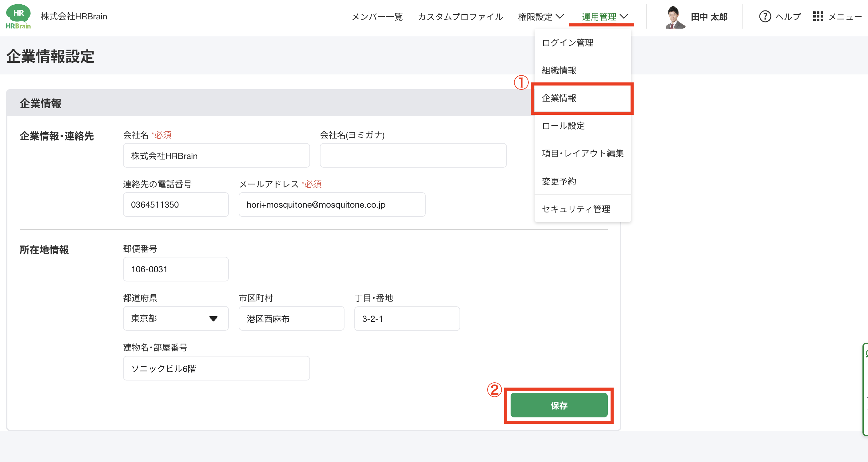Viewport: 868px width, 462px height.
Task: Focus the 郵便番号 postal code field
Action: point(176,269)
